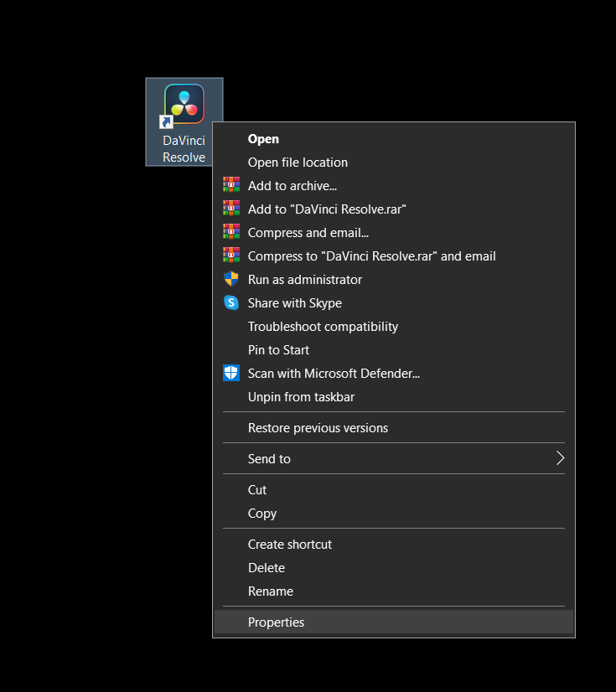Select Scan with Microsoft Defender...

click(x=394, y=374)
